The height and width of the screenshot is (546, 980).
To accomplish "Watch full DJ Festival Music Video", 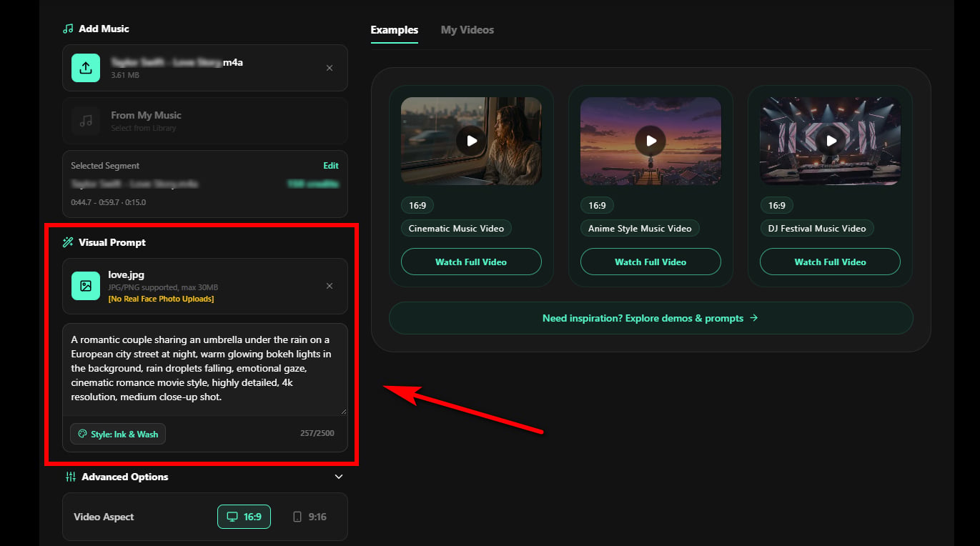I will tap(830, 262).
